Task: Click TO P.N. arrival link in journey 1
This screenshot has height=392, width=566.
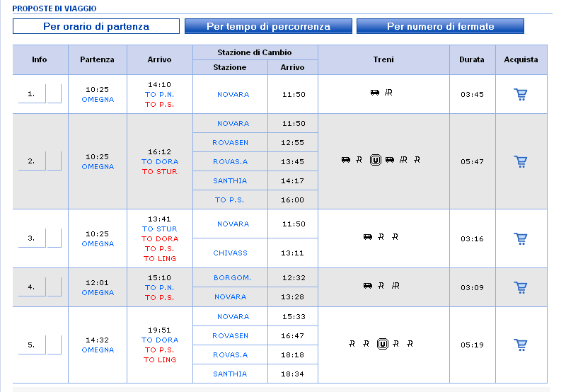Action: point(160,94)
